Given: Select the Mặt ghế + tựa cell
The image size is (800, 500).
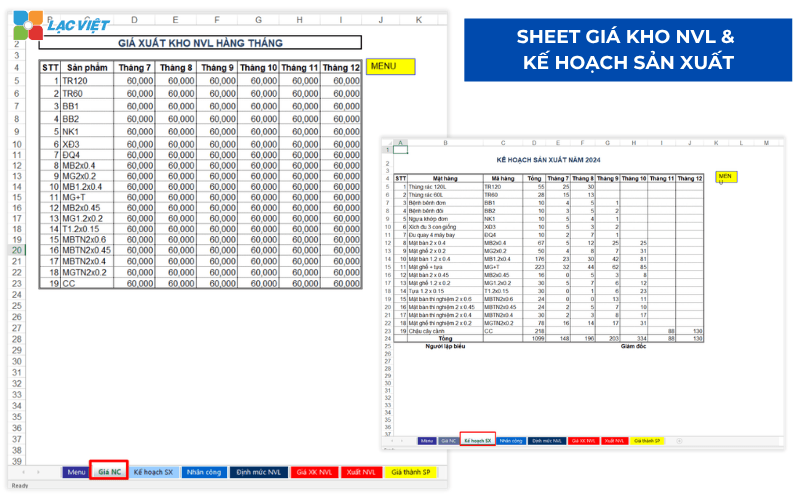Looking at the screenshot, I should coord(445,267).
